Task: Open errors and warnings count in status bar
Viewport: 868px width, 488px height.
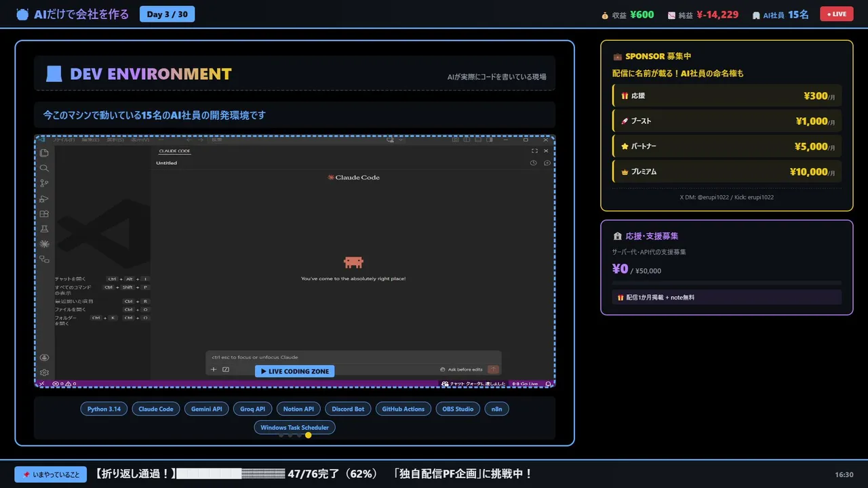Action: pyautogui.click(x=64, y=384)
